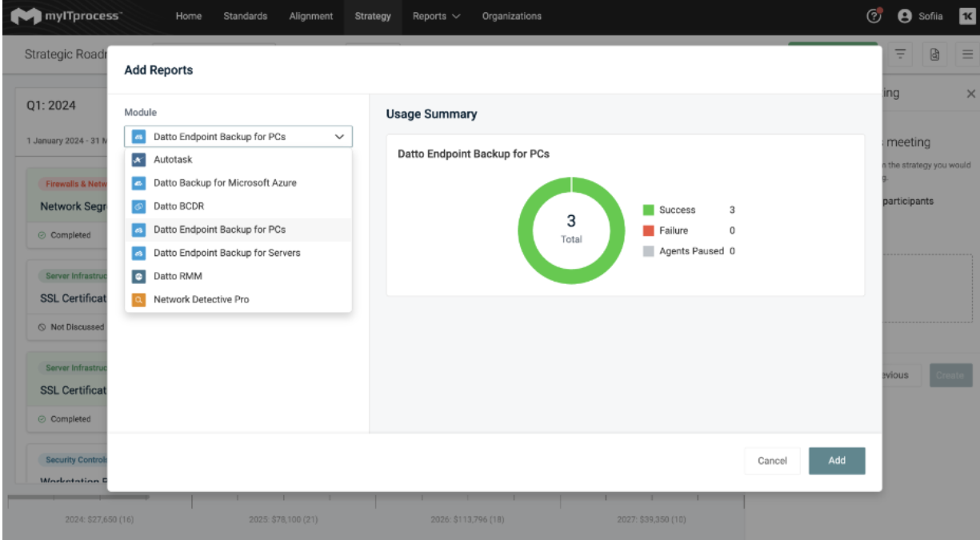Click the chart title Datto Endpoint Backup for PCs
The height and width of the screenshot is (540, 980).
point(474,154)
